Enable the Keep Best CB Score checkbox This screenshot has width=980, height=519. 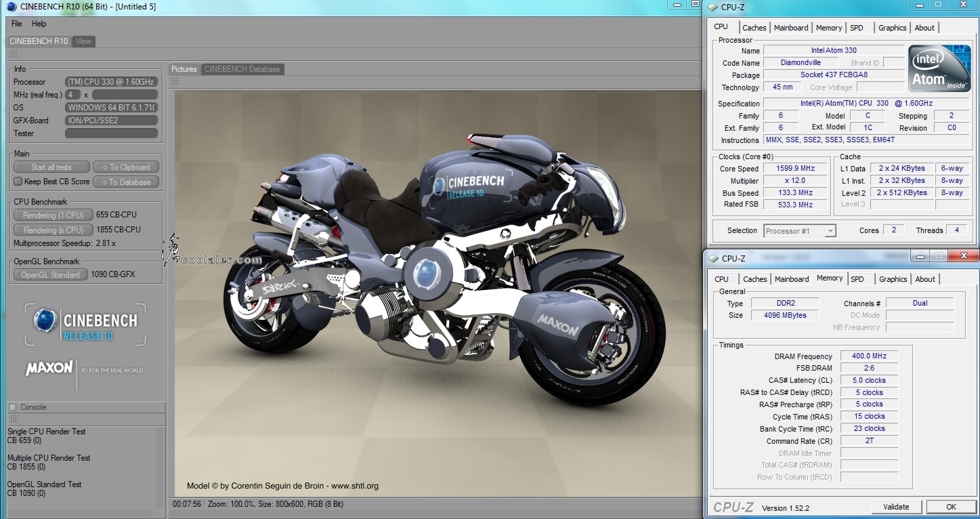click(18, 182)
